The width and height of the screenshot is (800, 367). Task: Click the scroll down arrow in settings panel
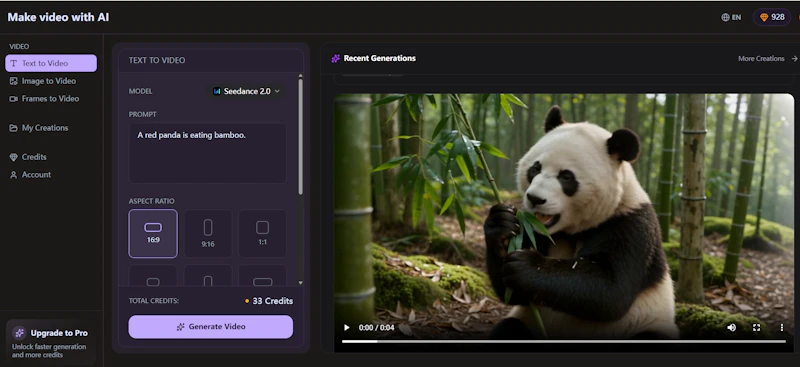301,282
